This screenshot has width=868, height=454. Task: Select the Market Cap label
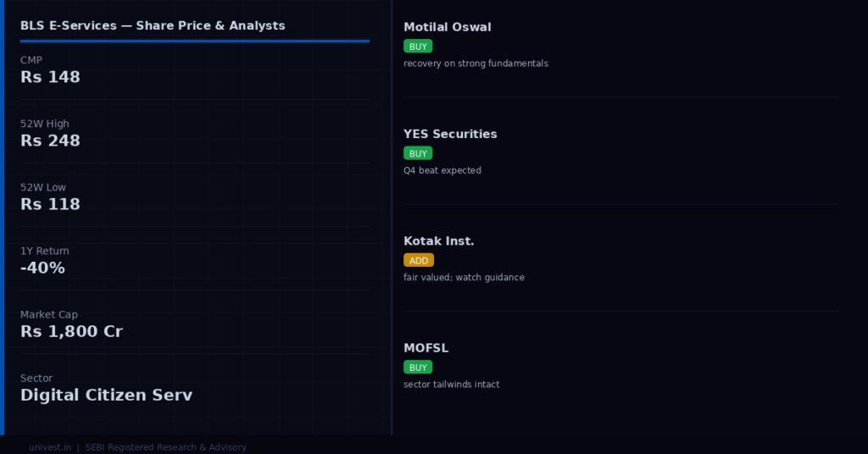(49, 314)
